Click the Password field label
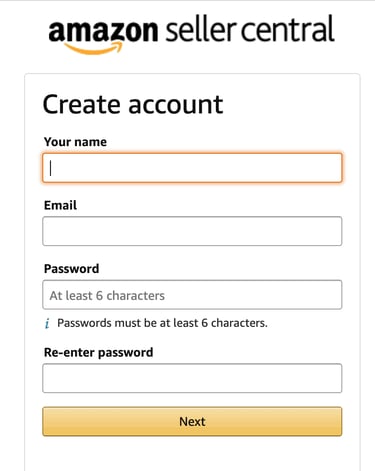Image resolution: width=375 pixels, height=471 pixels. pyautogui.click(x=72, y=269)
